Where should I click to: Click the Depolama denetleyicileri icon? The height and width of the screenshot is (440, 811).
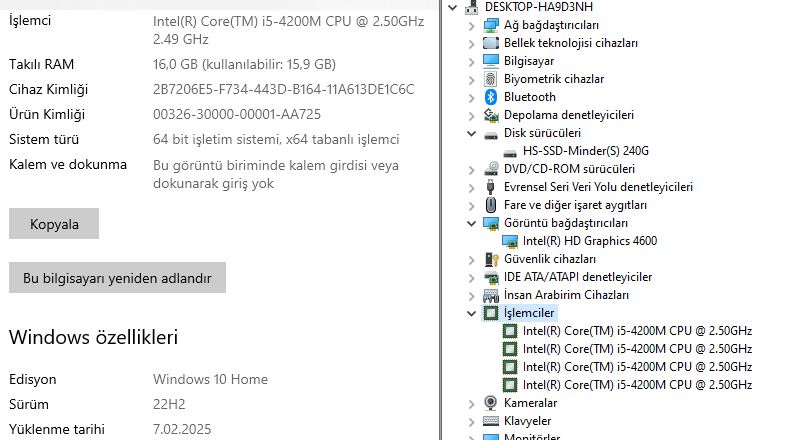pyautogui.click(x=490, y=115)
